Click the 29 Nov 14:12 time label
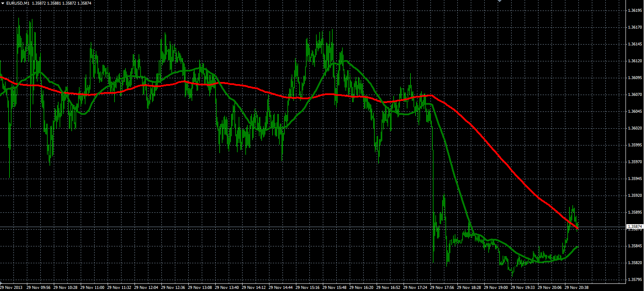 [254, 288]
